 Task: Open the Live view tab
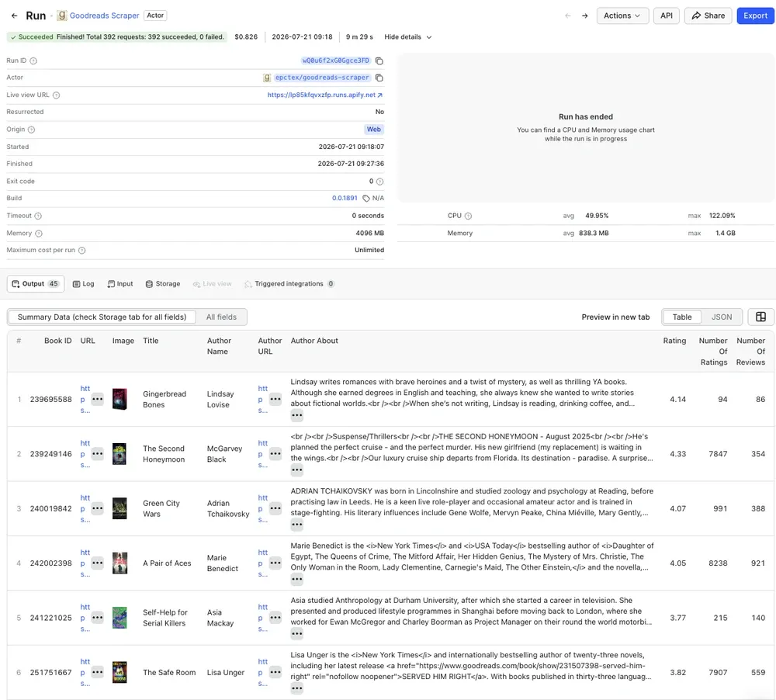213,284
